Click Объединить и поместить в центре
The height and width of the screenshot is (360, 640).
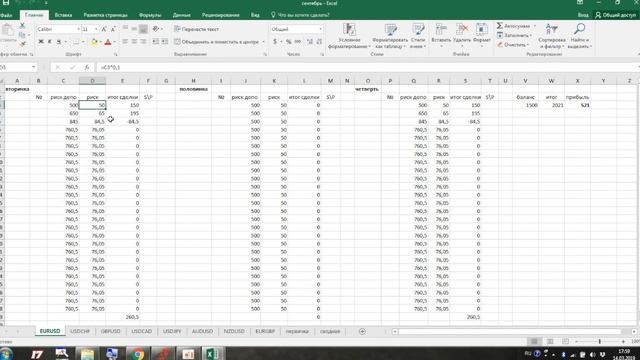coord(217,42)
